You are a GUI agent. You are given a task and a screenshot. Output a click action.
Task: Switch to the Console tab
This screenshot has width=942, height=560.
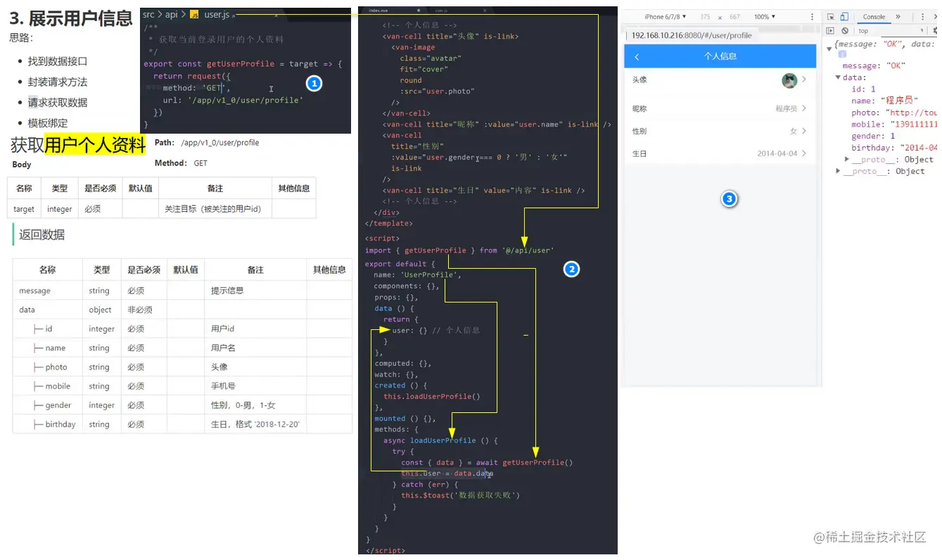click(x=874, y=17)
